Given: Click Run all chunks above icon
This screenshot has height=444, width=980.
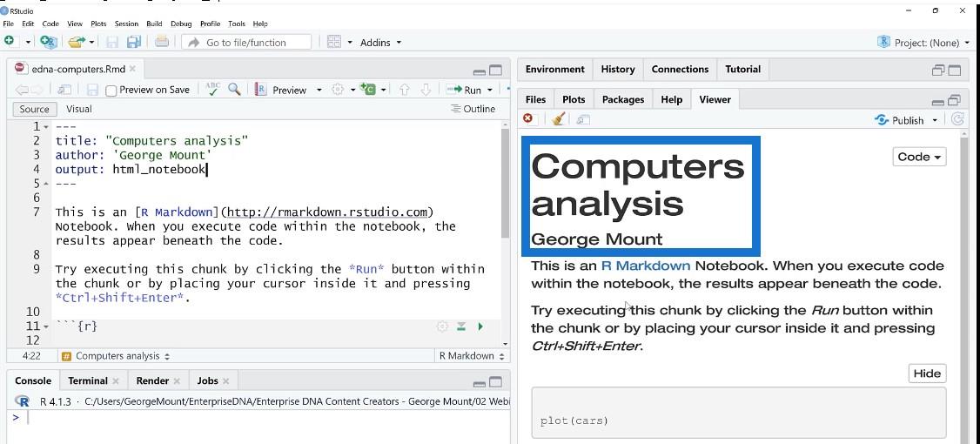Looking at the screenshot, I should pos(461,326).
